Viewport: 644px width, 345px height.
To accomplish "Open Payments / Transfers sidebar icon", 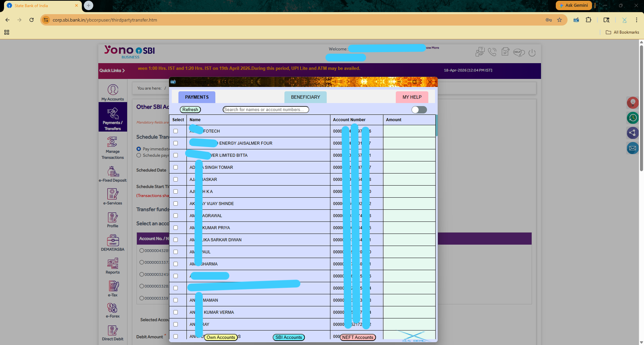I will click(113, 117).
